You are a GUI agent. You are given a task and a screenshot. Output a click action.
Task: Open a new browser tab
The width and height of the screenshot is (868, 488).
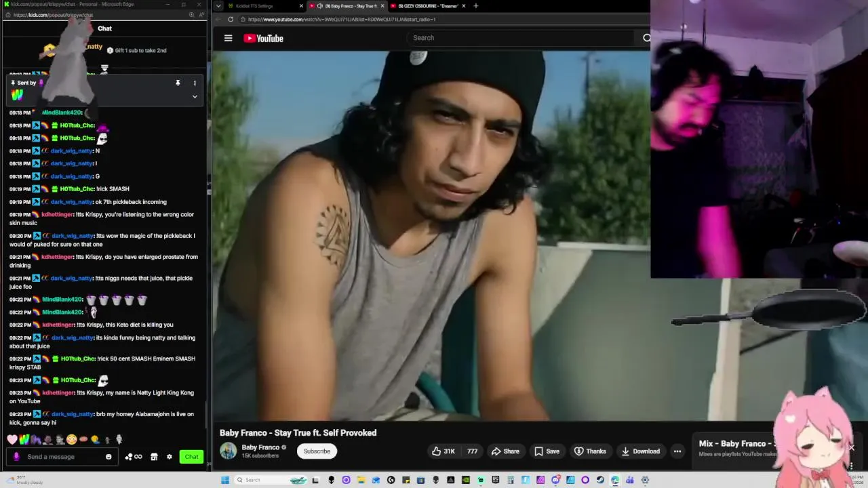coord(476,6)
